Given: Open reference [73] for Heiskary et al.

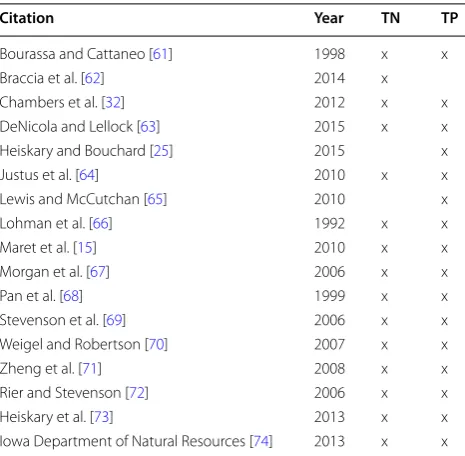Looking at the screenshot, I should click(x=102, y=417).
